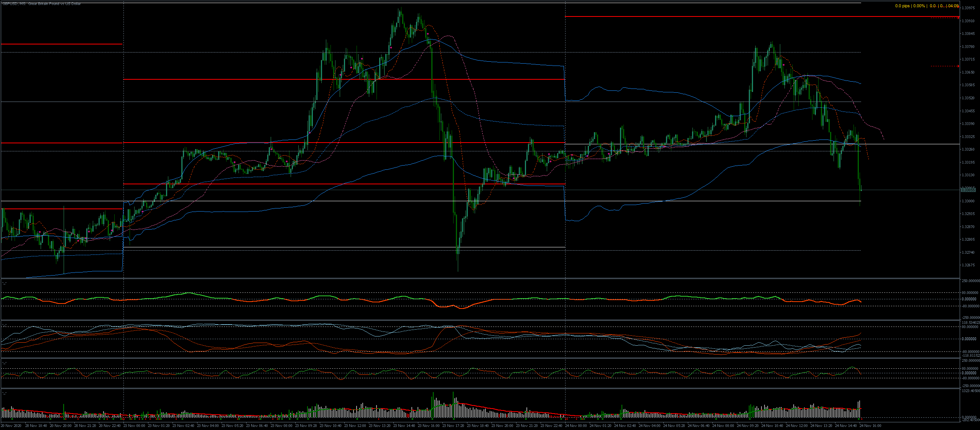
Task: Click the 24 Nov 14:40 time label
Action: [846, 425]
